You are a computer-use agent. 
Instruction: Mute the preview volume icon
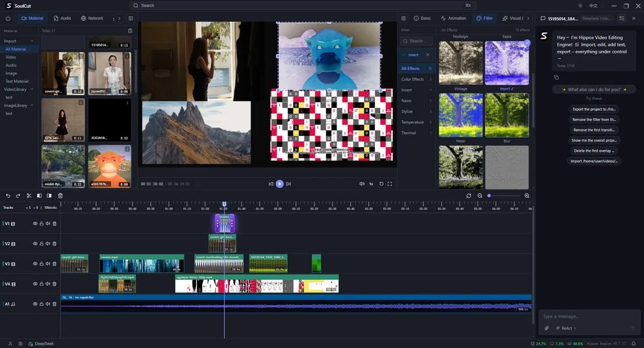tap(362, 183)
